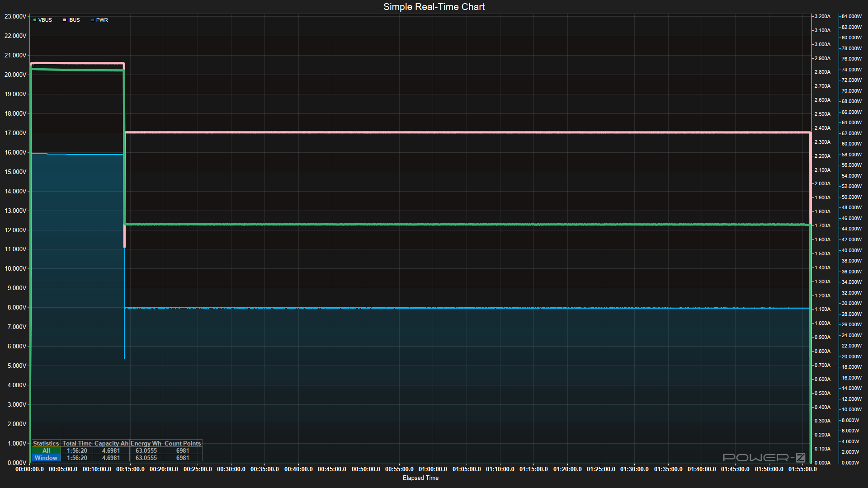This screenshot has width=868, height=488.
Task: Click the 00:00:00.0 time axis label
Action: click(x=30, y=469)
